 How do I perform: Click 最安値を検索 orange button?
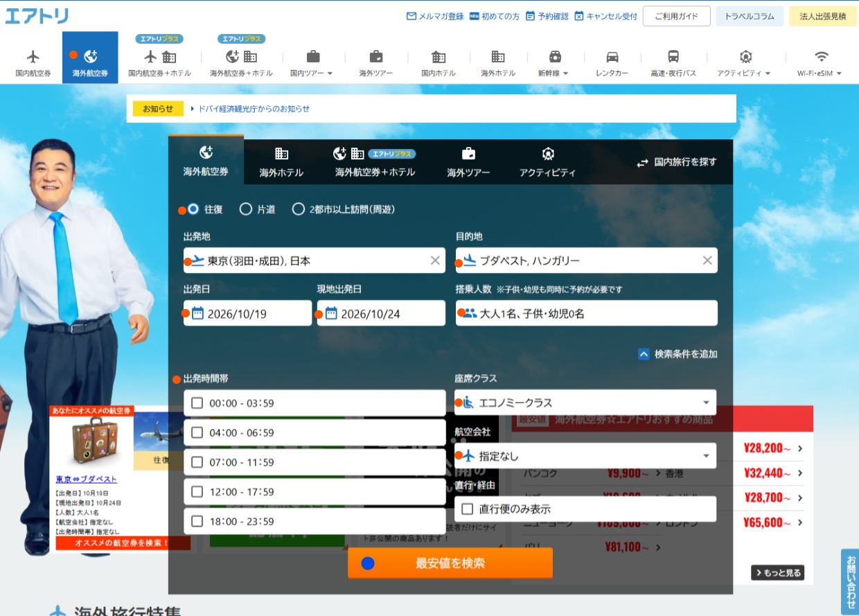(450, 563)
